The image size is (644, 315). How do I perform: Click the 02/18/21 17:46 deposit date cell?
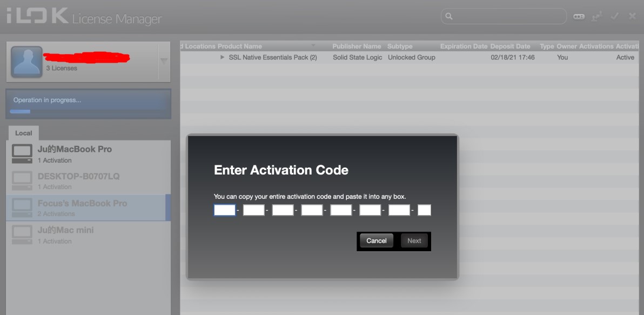[513, 57]
